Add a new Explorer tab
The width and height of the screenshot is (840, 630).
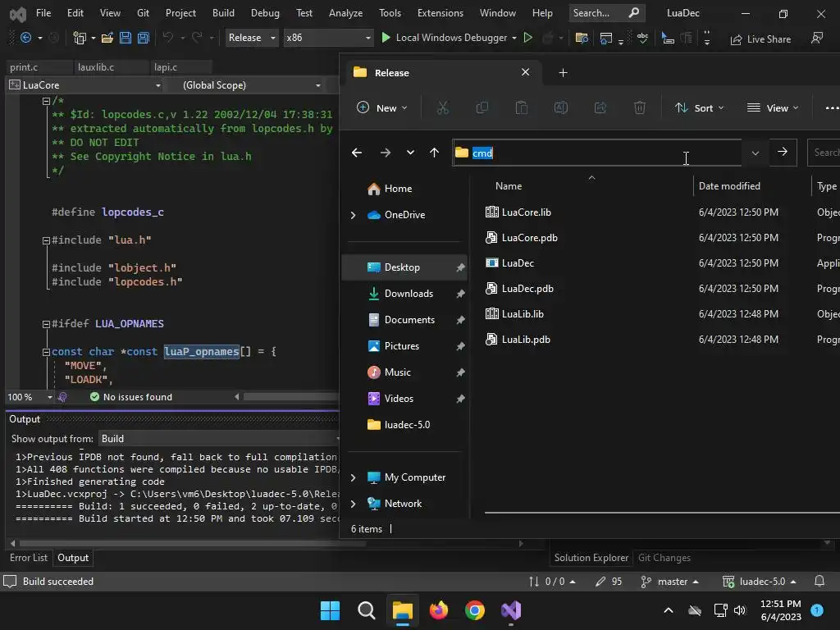563,72
